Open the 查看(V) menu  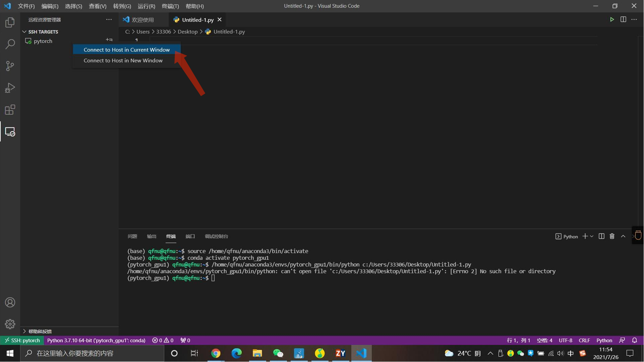(x=98, y=6)
